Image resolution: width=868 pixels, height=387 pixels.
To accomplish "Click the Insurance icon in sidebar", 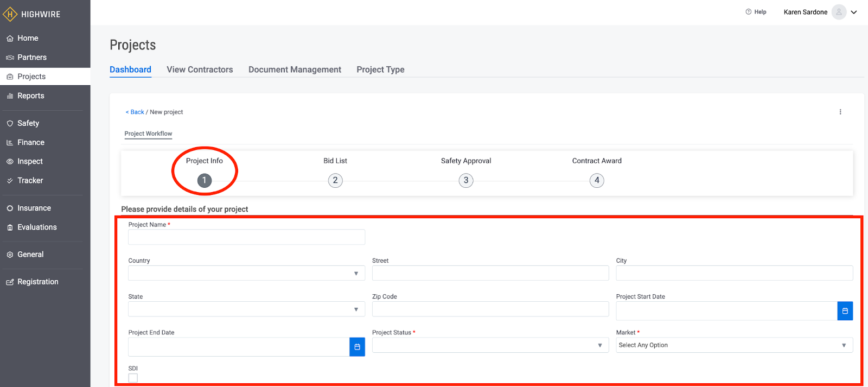I will (x=10, y=208).
